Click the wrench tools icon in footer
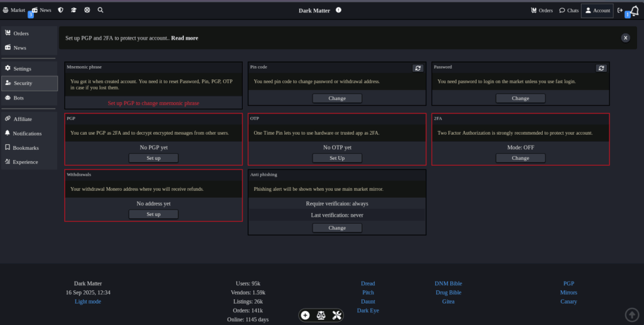This screenshot has width=644, height=325. [336, 315]
